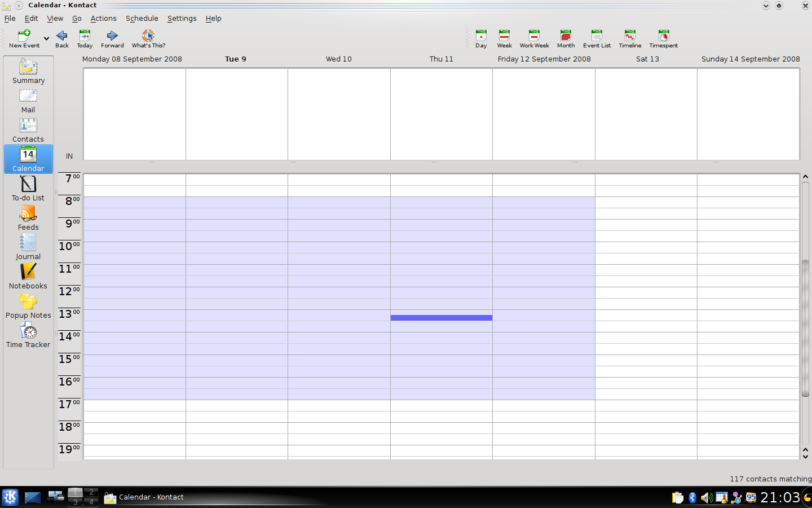The image size is (812, 508).
Task: Switch to Work Week view
Action: click(x=534, y=39)
